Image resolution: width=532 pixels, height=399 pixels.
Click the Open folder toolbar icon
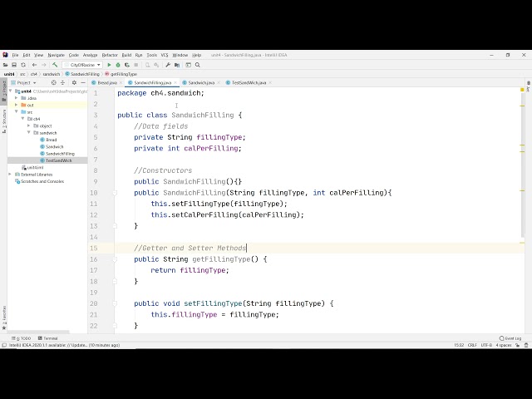point(6,65)
